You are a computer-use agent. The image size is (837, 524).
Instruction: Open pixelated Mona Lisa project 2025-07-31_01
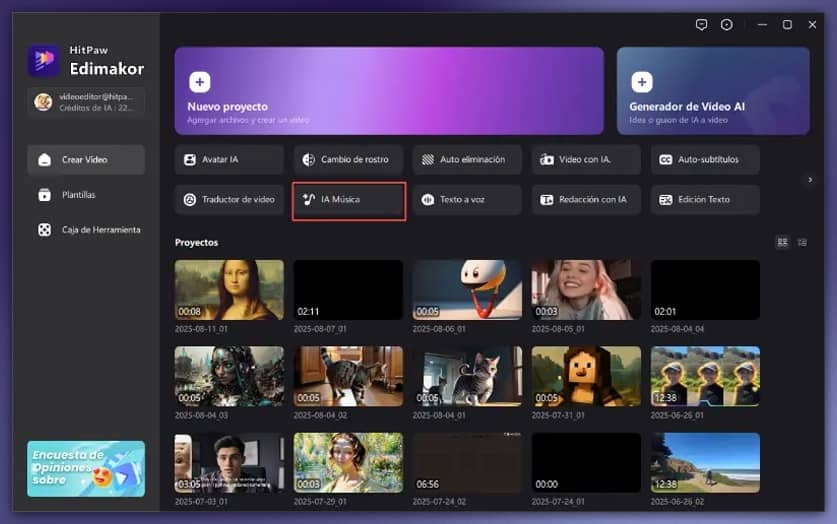pos(586,376)
